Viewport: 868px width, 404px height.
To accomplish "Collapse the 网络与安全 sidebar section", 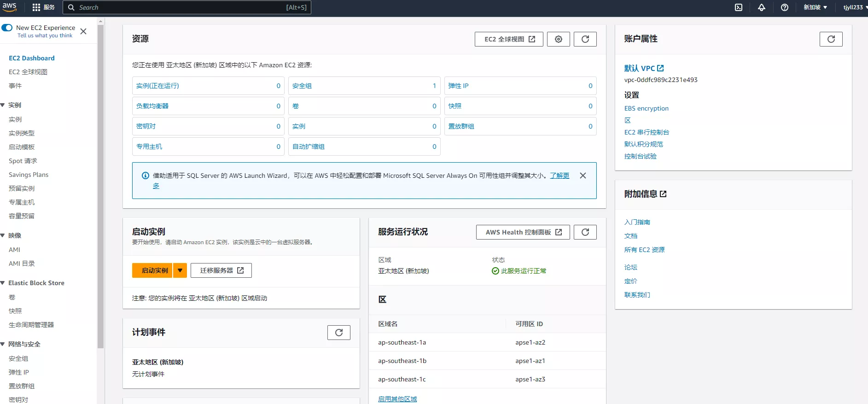I will (3, 344).
